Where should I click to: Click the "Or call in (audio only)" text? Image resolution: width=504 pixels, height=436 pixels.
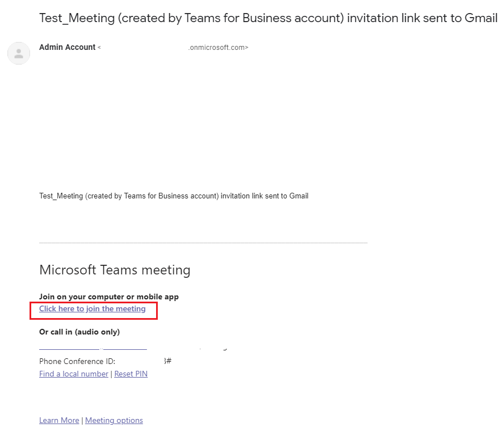(x=79, y=332)
